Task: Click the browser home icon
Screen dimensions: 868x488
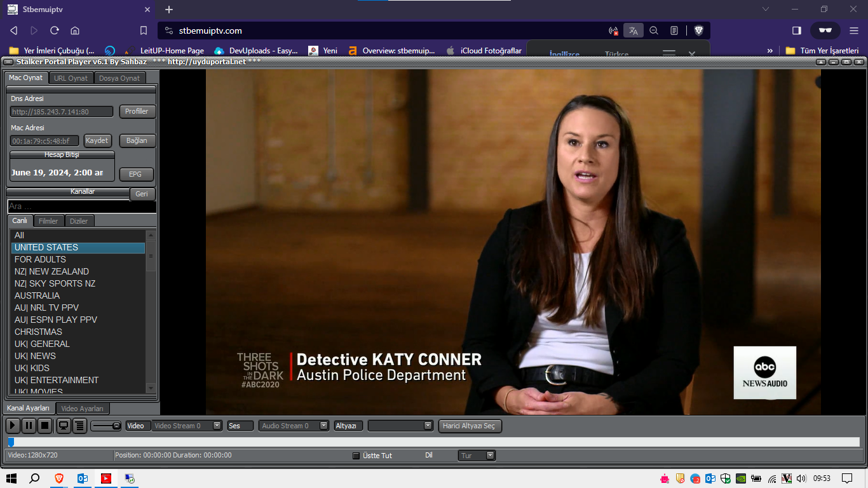Action: coord(75,30)
